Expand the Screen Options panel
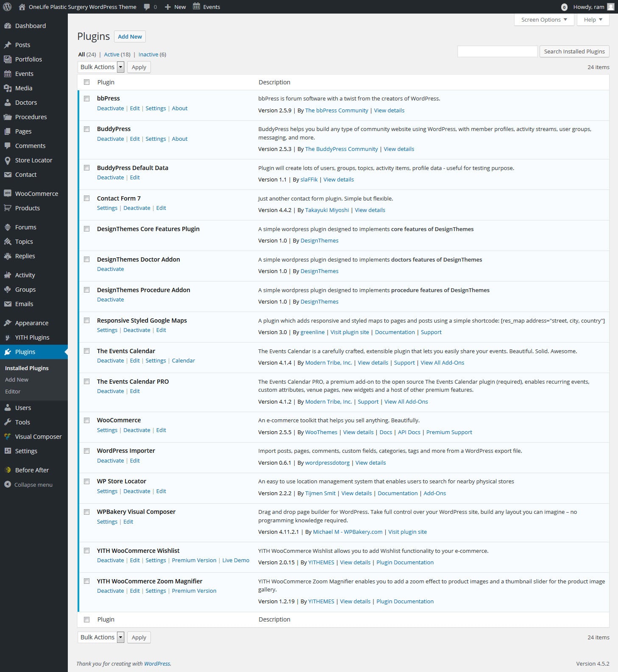The image size is (618, 672). pyautogui.click(x=544, y=20)
